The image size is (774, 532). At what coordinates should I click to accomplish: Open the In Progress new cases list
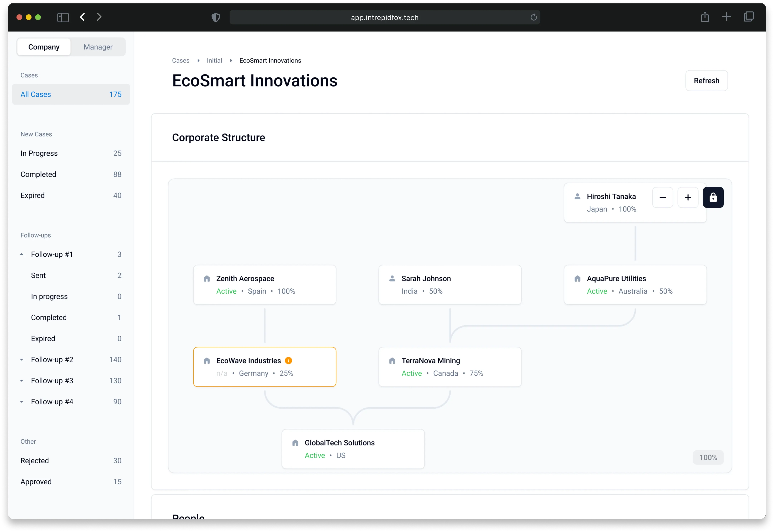click(x=71, y=153)
